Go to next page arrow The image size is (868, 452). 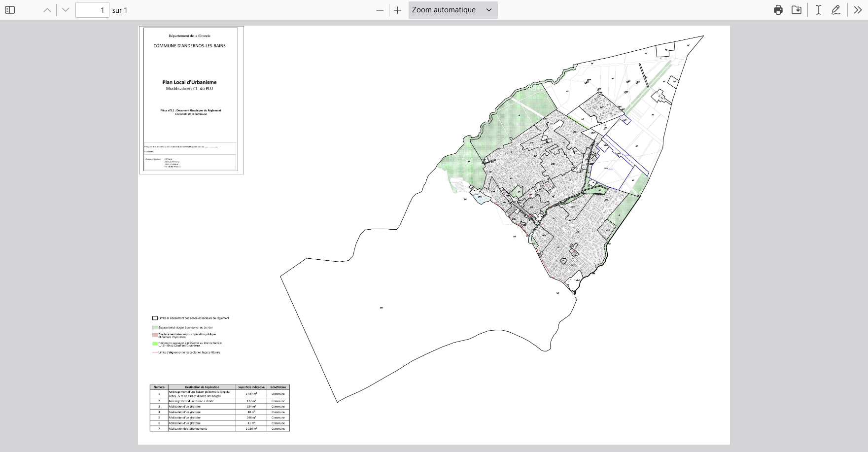click(x=66, y=10)
